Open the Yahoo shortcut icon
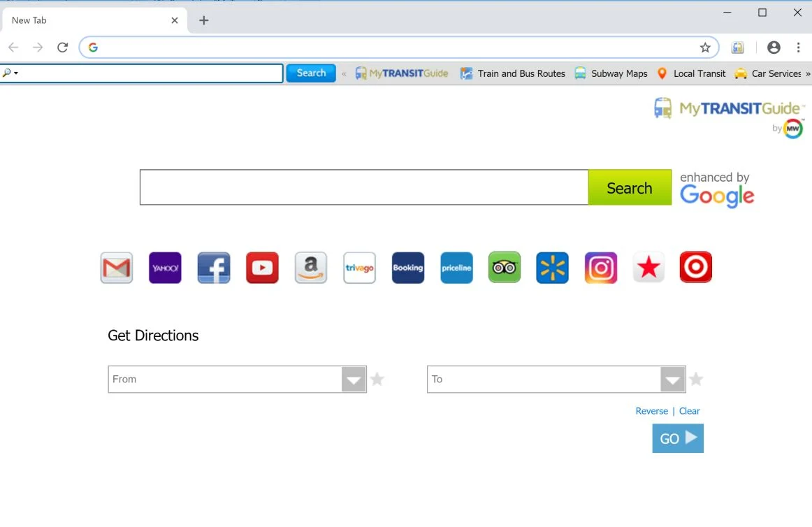812x527 pixels. (165, 268)
